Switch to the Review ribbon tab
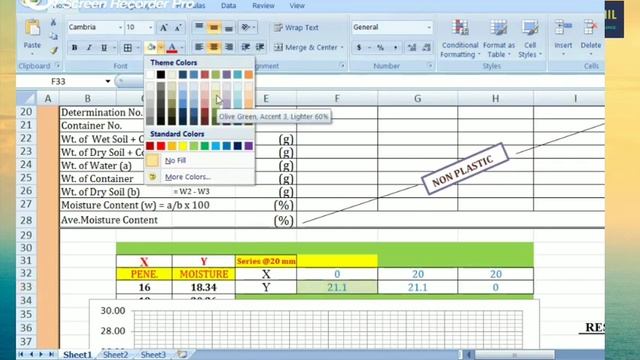Screen dimensions: 640x360 coord(263,6)
